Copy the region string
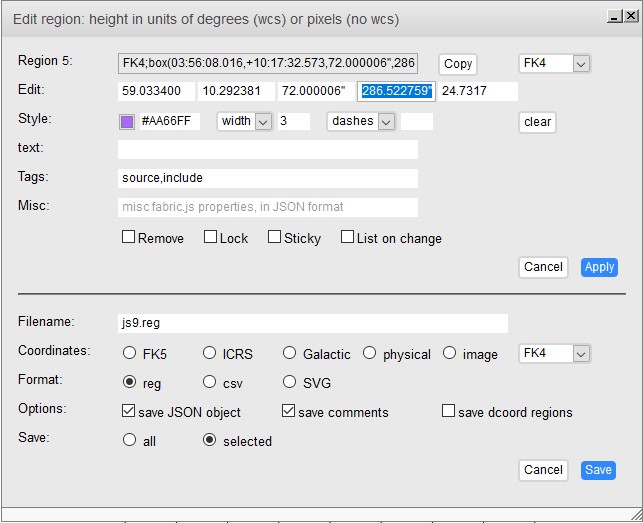643x523 pixels. tap(457, 63)
